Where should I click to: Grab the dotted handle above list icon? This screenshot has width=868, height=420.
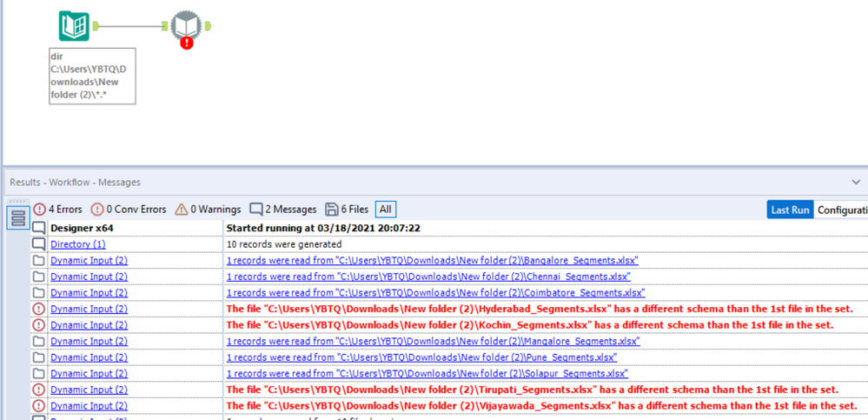click(x=17, y=202)
